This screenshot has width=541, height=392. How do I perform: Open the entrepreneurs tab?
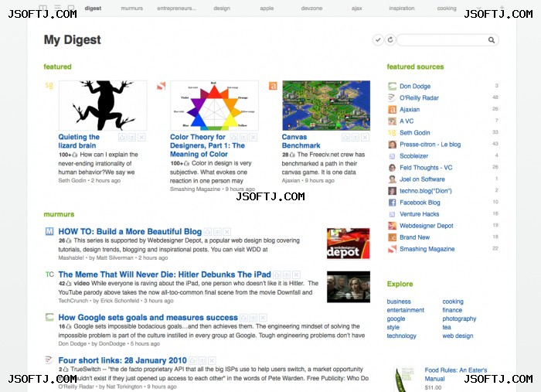click(x=177, y=9)
